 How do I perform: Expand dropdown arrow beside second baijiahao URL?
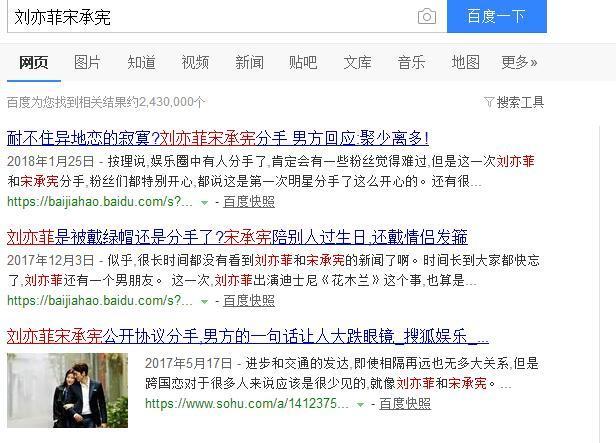[204, 302]
